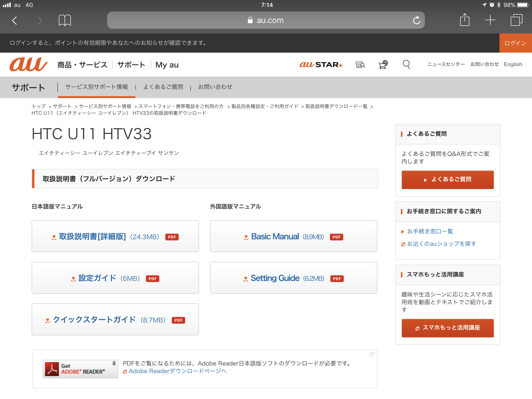
Task: Add a new tab with the plus icon
Action: pos(490,20)
